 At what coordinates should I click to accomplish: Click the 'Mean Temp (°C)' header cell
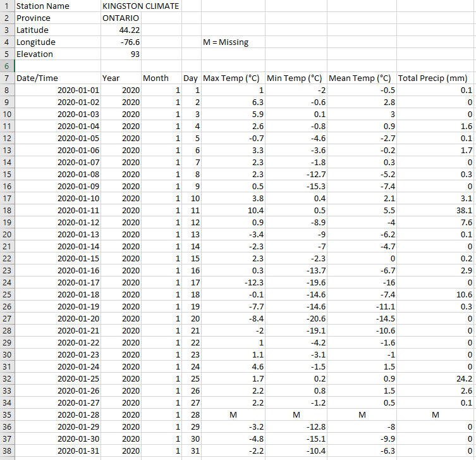362,78
